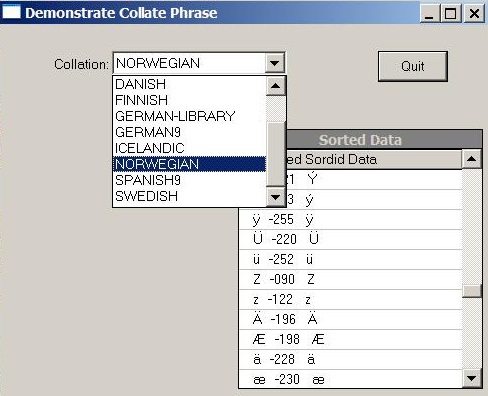Viewport: 488px width, 396px height.
Task: Open the Collation combo box arrow
Action: (275, 63)
